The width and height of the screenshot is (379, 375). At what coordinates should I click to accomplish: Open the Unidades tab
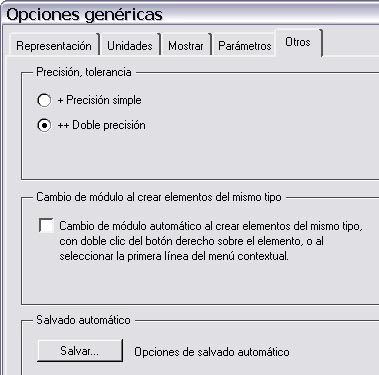point(130,46)
